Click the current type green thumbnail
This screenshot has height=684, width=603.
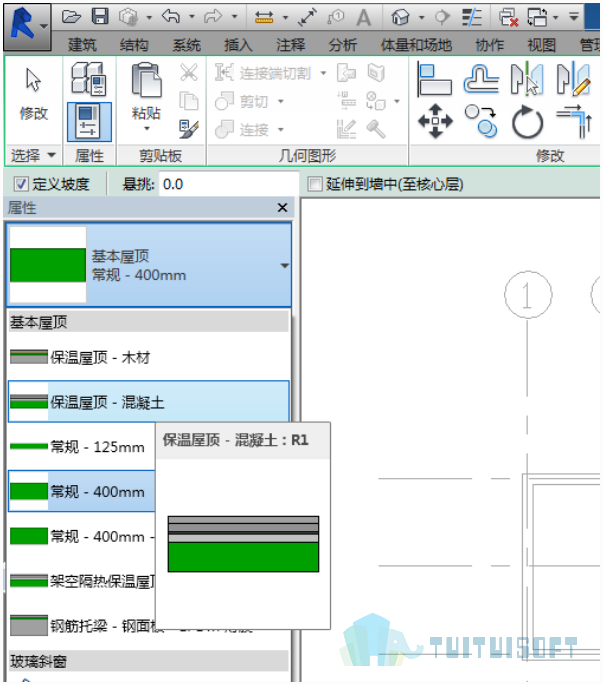tap(48, 265)
